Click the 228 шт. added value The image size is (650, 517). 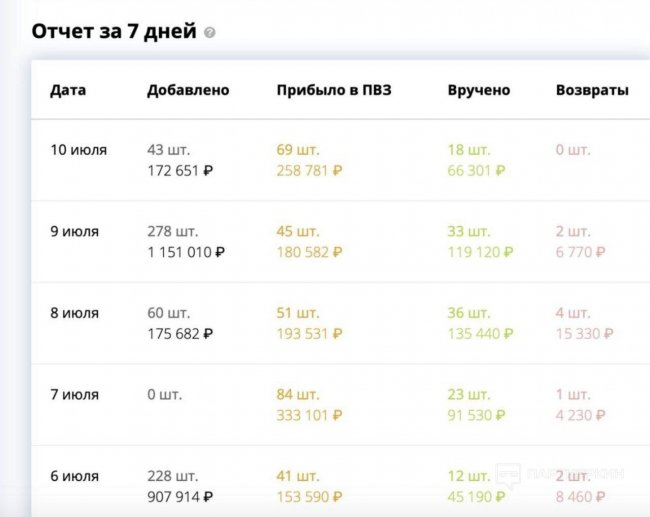point(173,476)
